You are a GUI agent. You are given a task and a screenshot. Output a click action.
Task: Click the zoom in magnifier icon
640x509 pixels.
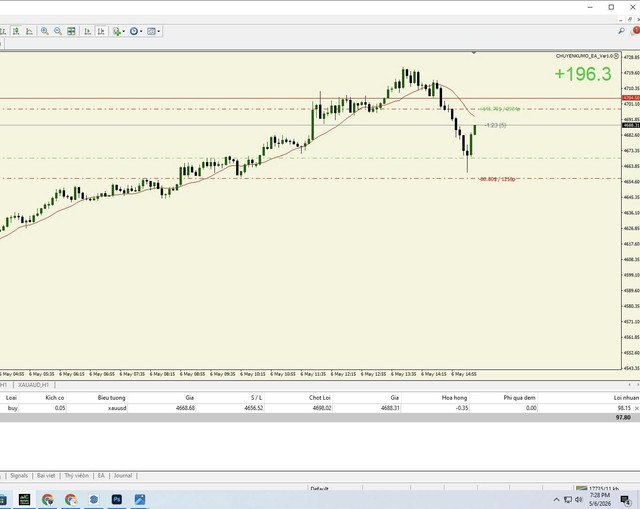coord(45,31)
